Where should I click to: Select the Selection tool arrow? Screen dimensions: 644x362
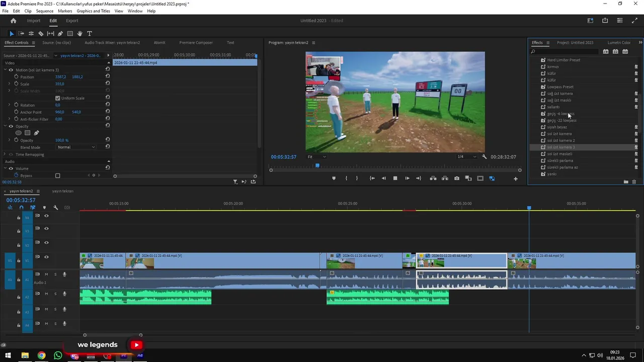12,34
